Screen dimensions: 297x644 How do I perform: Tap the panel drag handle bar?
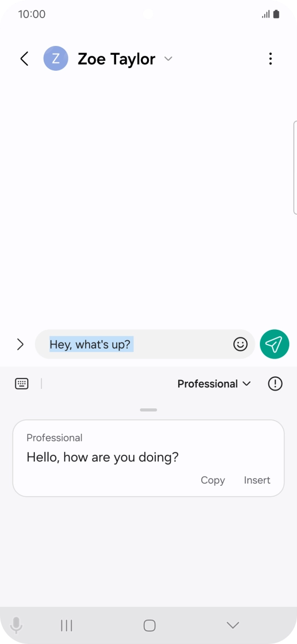pos(148,410)
